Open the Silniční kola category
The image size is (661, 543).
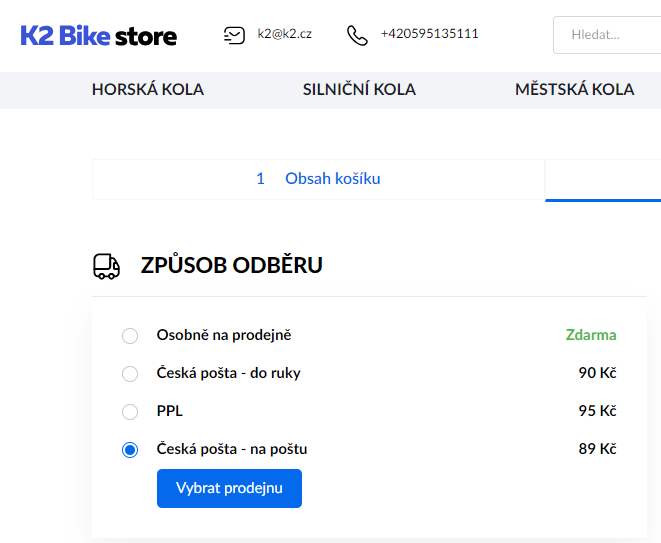pos(359,90)
